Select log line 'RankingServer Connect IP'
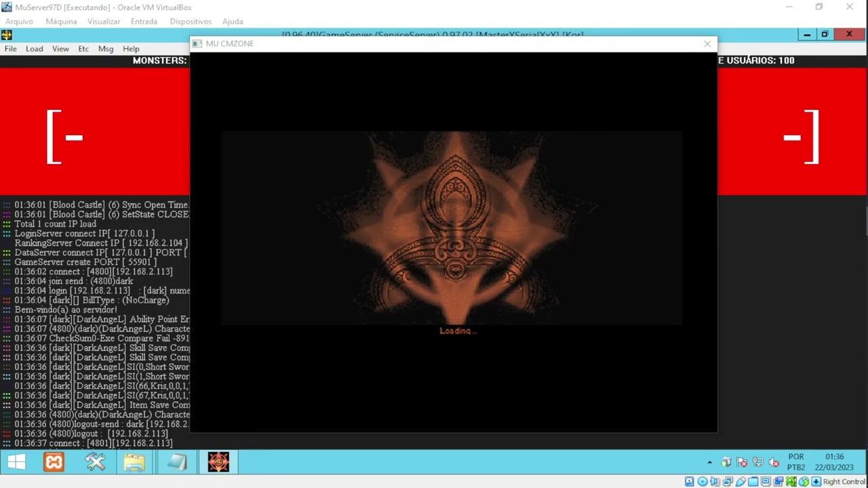 (101, 243)
